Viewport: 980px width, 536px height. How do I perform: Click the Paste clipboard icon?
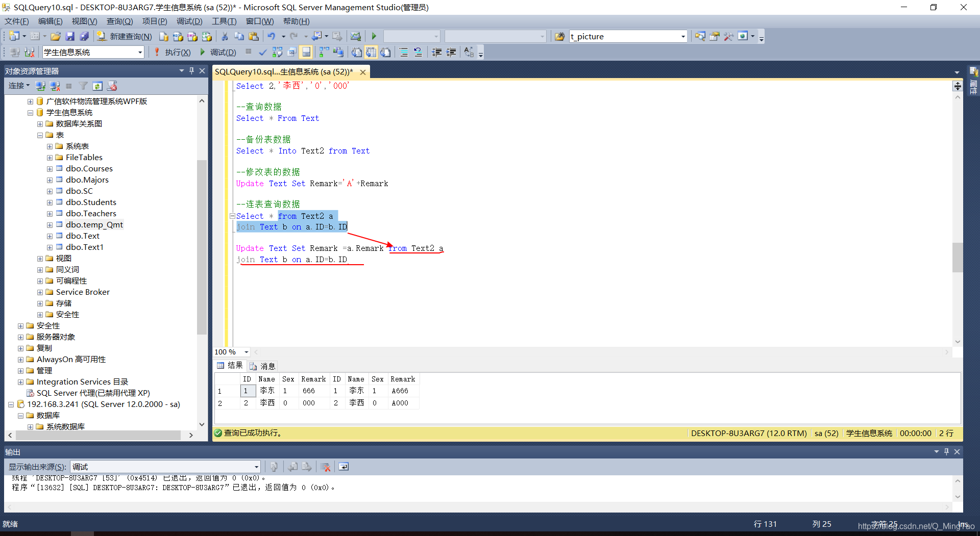[253, 36]
